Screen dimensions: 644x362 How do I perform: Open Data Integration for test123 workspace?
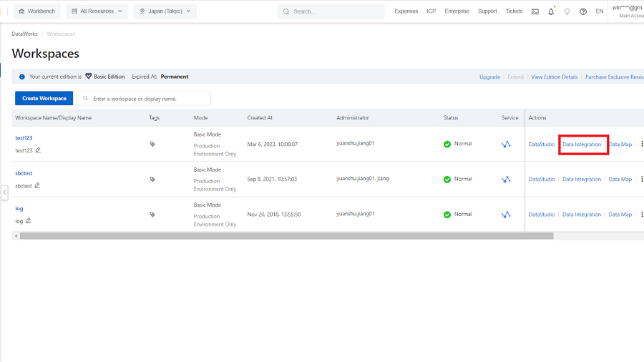coord(582,145)
